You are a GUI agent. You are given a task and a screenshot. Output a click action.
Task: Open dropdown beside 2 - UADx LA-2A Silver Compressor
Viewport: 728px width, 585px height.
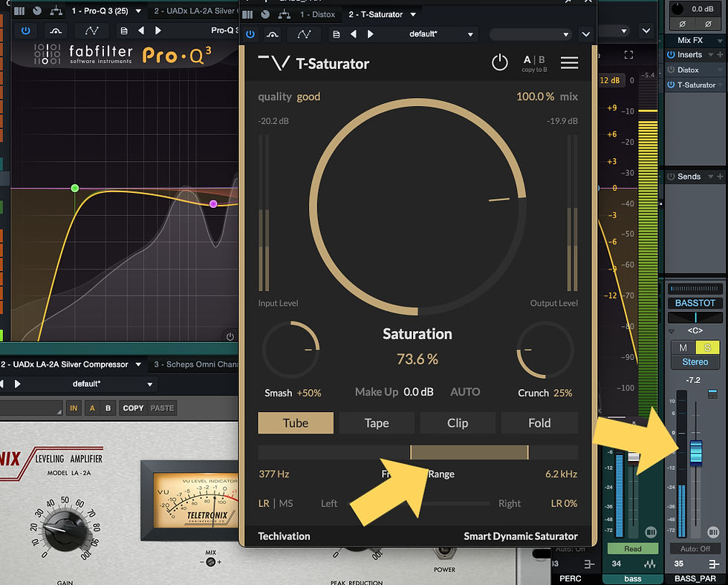pos(138,365)
